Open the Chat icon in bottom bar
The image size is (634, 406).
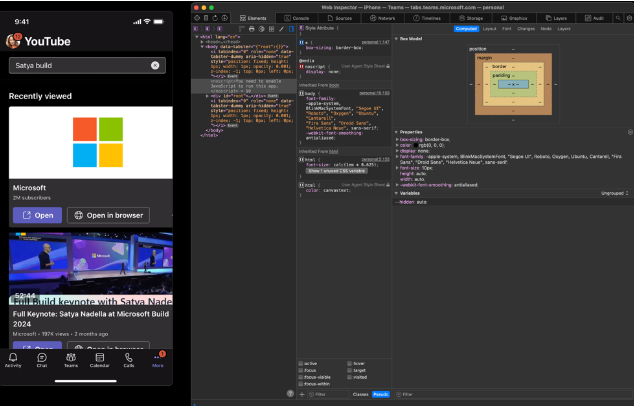42,359
